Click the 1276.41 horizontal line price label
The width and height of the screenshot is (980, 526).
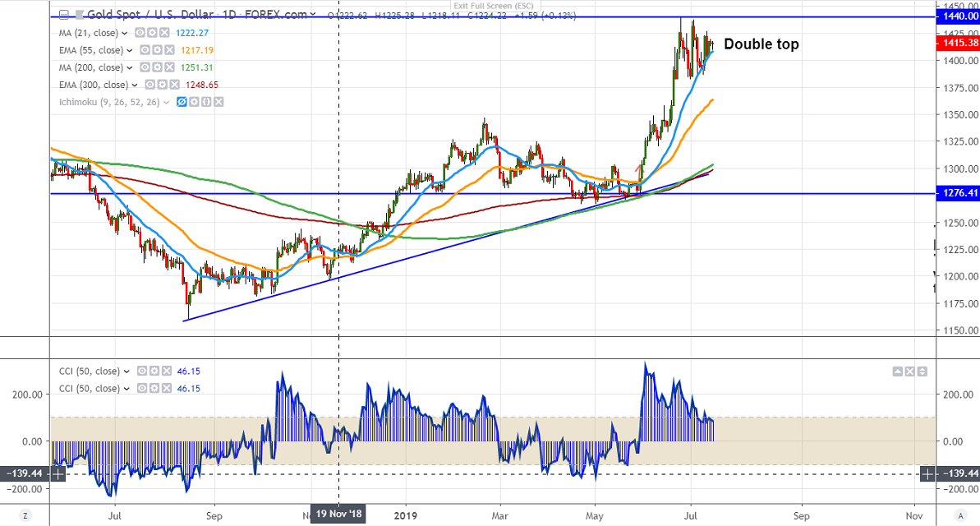pyautogui.click(x=958, y=193)
